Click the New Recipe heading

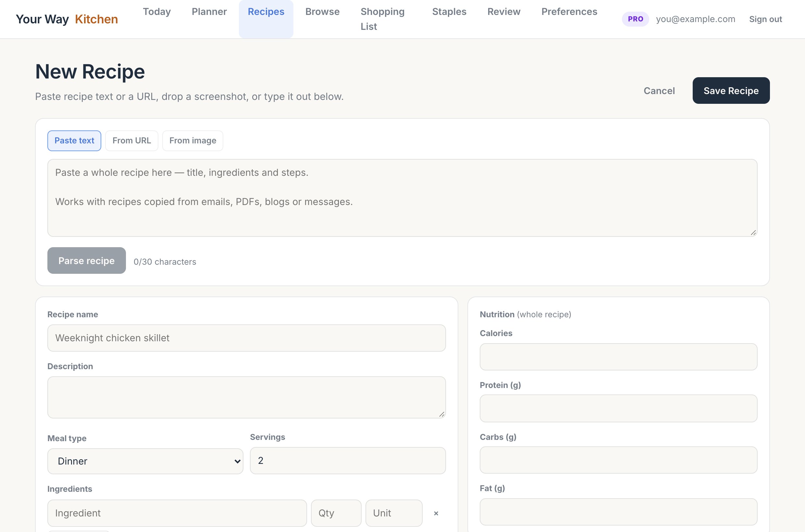pyautogui.click(x=90, y=72)
